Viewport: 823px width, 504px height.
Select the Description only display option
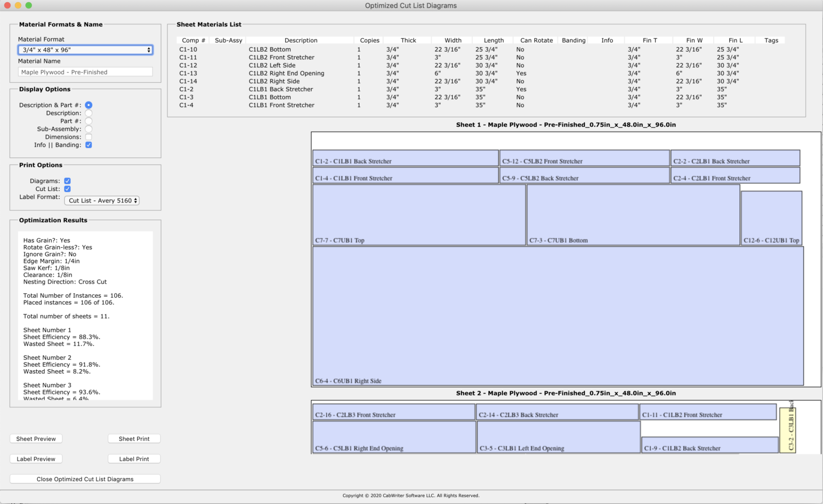[88, 113]
